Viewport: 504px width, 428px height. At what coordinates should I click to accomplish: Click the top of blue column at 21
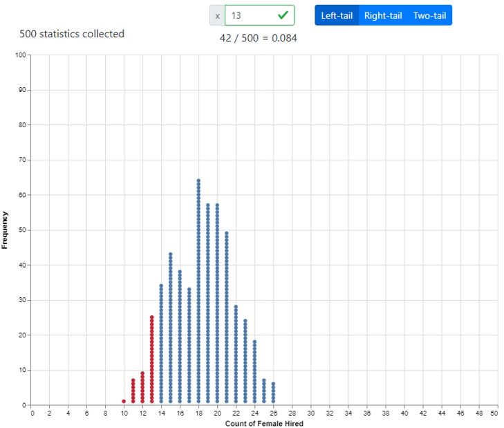[x=227, y=233]
